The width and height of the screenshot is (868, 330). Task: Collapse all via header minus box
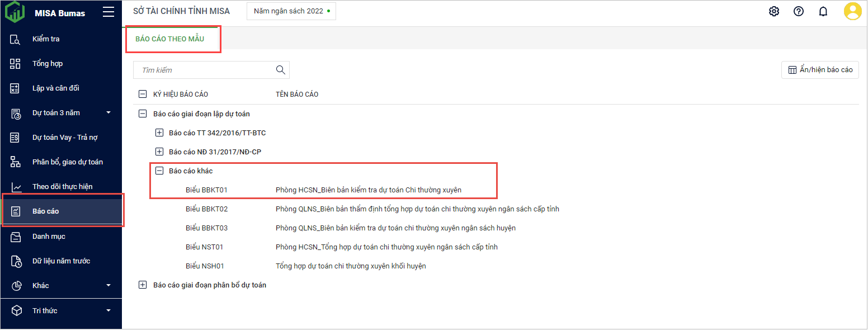tap(143, 95)
